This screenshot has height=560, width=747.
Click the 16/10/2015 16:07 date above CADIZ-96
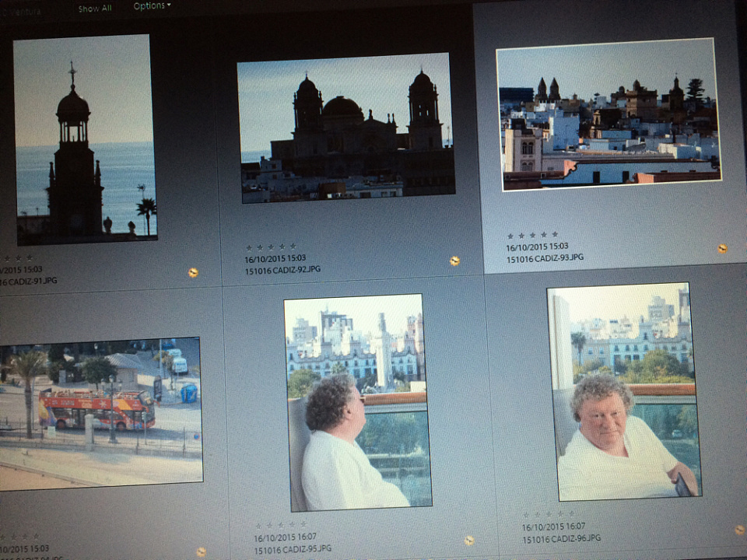(553, 527)
